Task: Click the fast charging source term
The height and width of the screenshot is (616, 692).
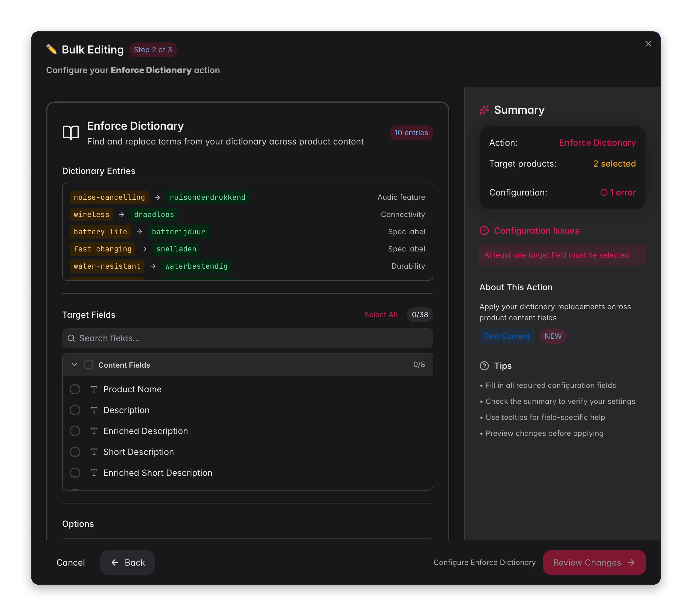Action: click(x=103, y=249)
